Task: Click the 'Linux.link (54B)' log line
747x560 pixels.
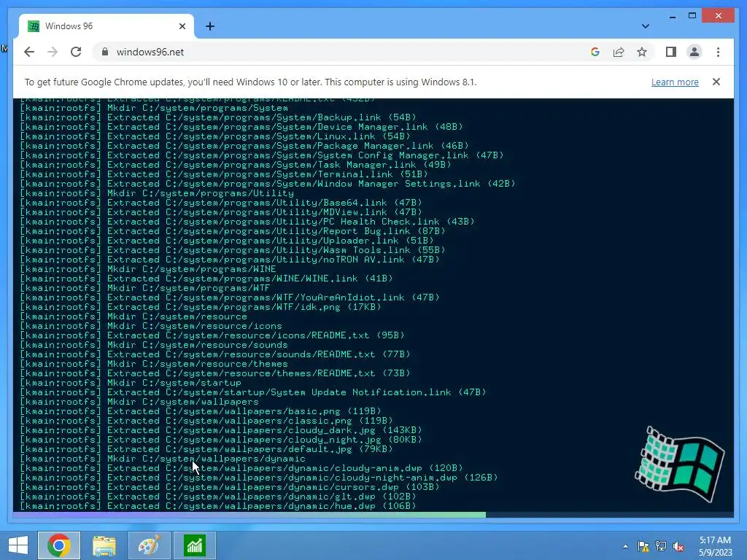Action: [x=215, y=136]
